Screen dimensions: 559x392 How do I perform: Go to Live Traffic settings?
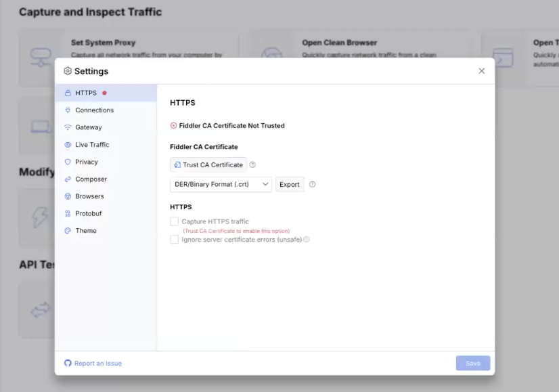pos(106,145)
